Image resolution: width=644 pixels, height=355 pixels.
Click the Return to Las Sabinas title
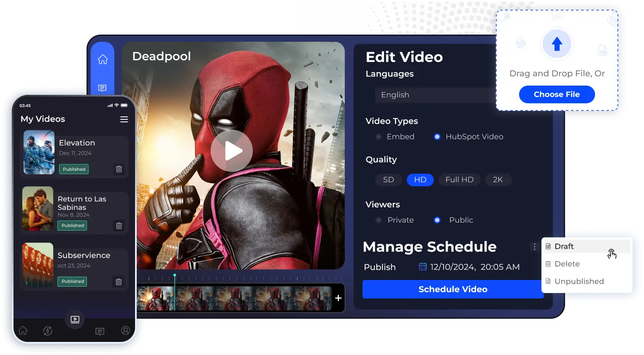click(x=82, y=203)
